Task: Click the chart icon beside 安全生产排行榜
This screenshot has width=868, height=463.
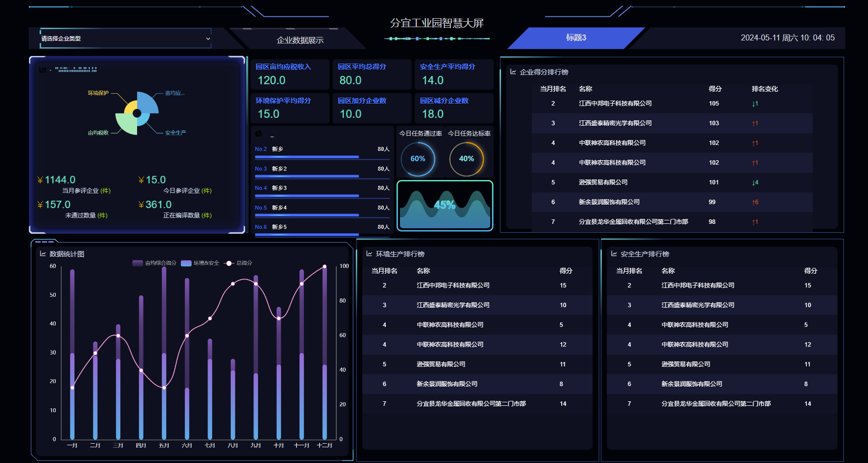Action: [614, 254]
